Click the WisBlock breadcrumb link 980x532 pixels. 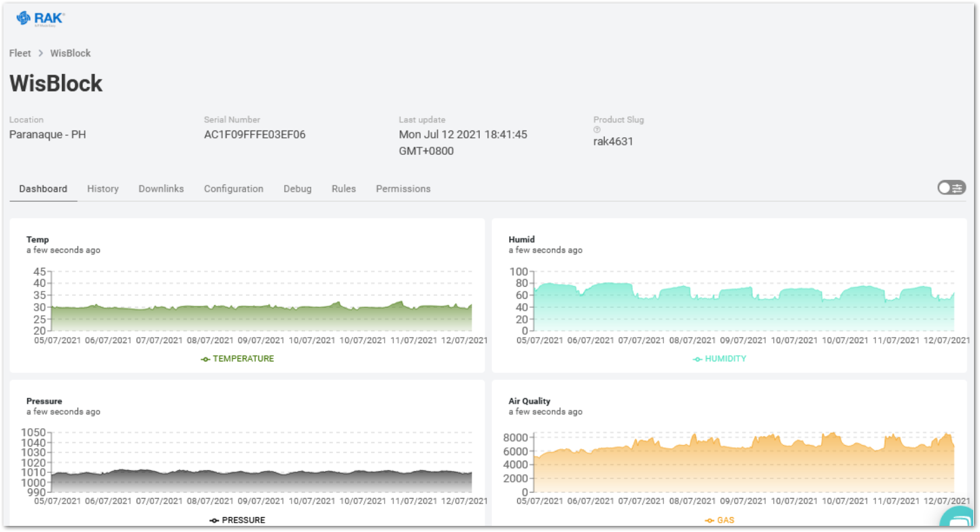[70, 53]
